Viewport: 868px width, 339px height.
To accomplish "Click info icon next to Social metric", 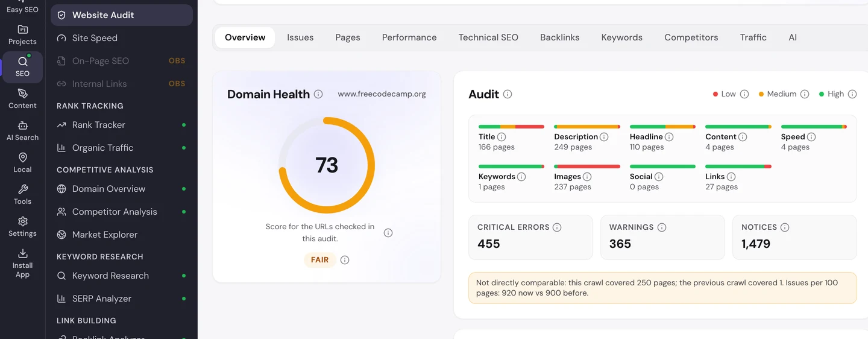I will (x=659, y=177).
